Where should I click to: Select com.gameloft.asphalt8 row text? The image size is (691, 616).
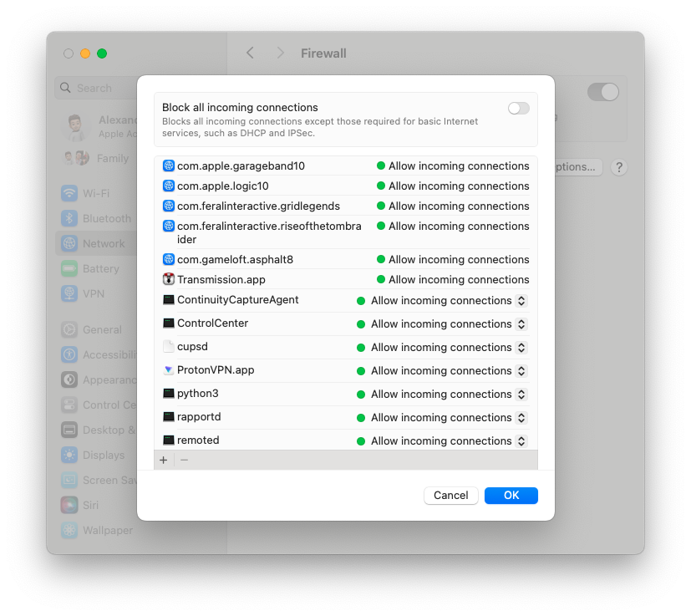[x=235, y=259]
